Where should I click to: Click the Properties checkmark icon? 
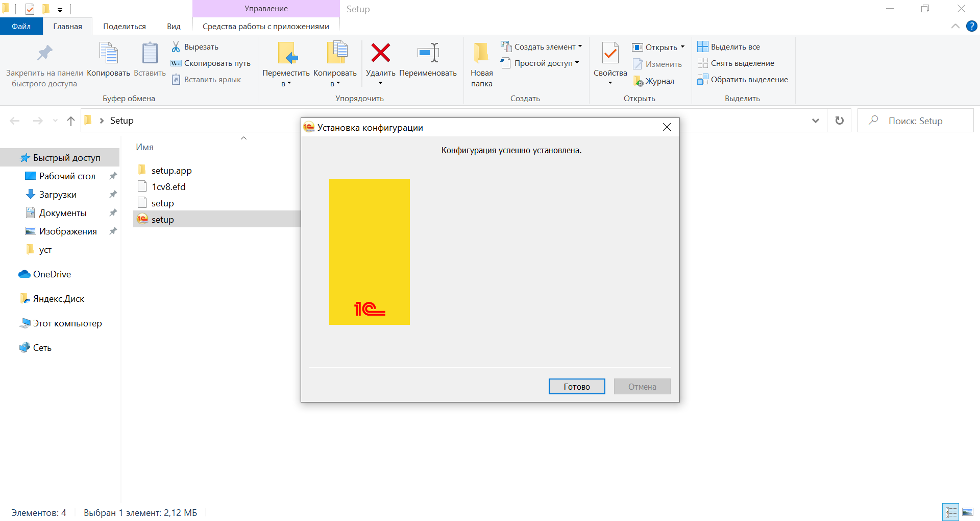click(x=610, y=53)
